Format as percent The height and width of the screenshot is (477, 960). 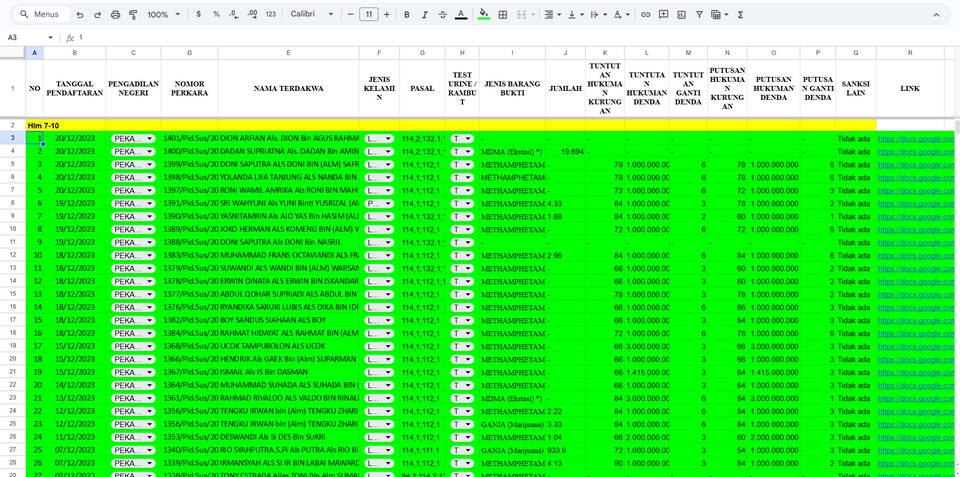pos(216,14)
